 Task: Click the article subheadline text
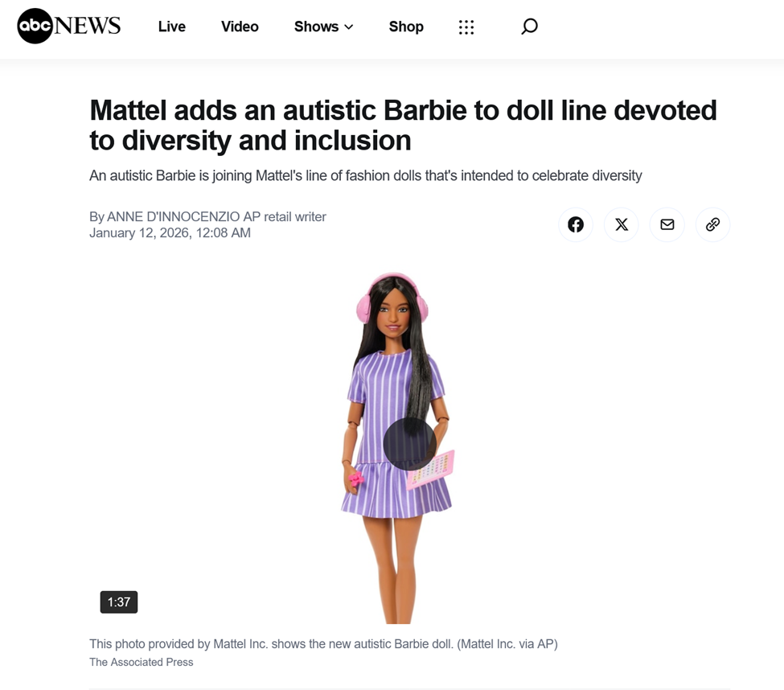pos(366,176)
